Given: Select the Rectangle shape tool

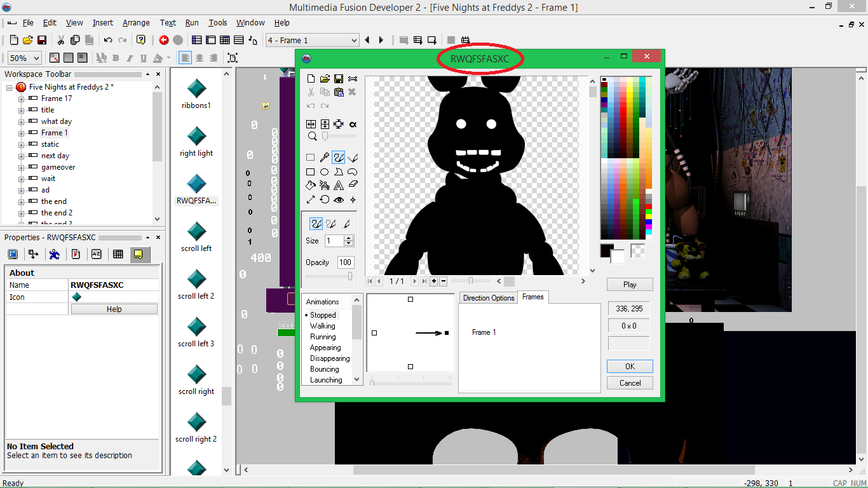Looking at the screenshot, I should (x=311, y=172).
